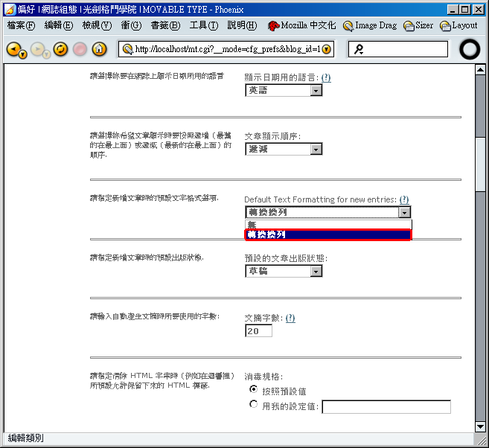Click the Stop loading icon
This screenshot has width=489, height=448.
pos(80,49)
